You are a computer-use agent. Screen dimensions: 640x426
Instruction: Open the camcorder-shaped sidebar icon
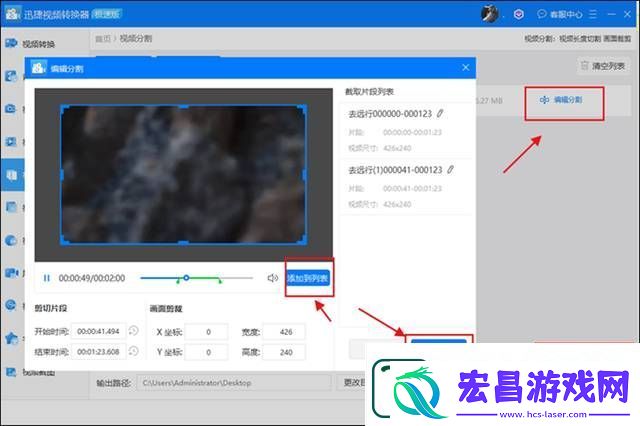click(11, 273)
